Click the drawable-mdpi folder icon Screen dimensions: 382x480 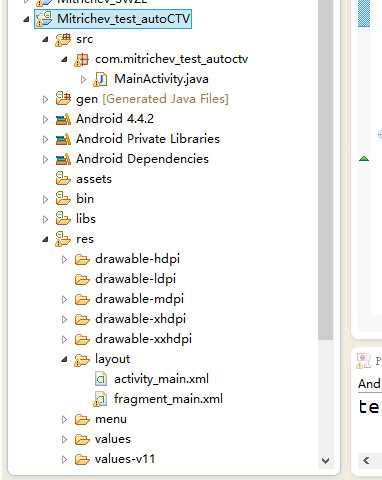pyautogui.click(x=82, y=299)
